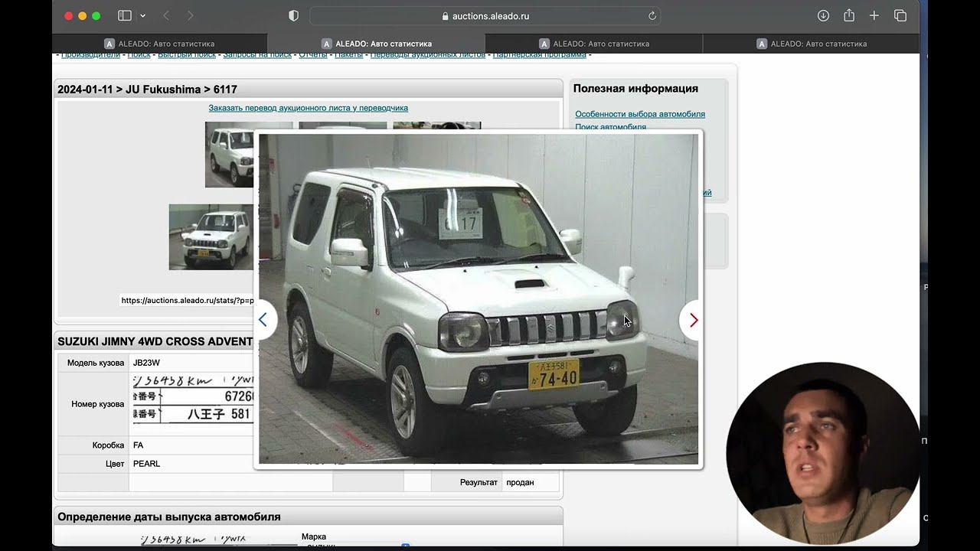Show Safari downloads
Image resolution: width=980 pixels, height=551 pixels.
(x=823, y=15)
